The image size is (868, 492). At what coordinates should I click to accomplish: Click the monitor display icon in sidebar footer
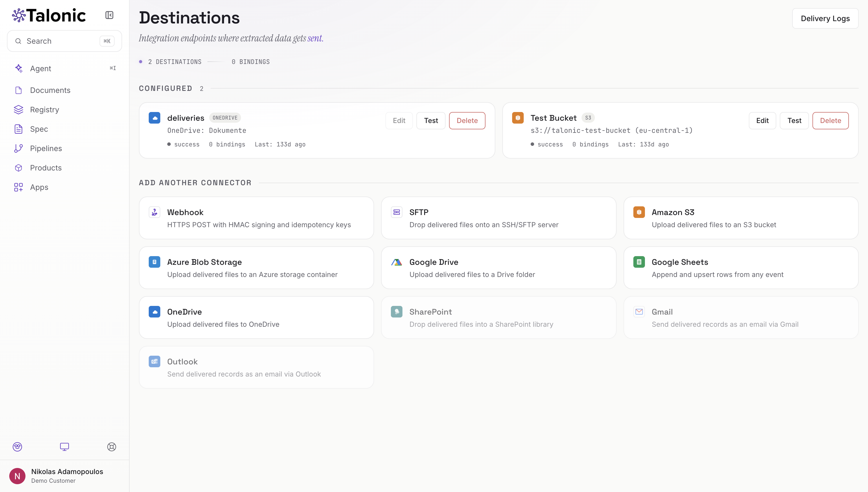point(64,447)
